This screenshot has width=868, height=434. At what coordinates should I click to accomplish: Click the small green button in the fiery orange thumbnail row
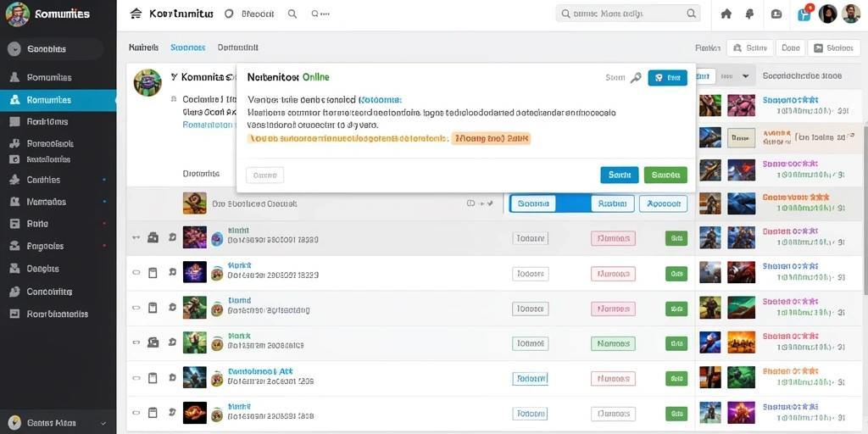[x=676, y=413]
